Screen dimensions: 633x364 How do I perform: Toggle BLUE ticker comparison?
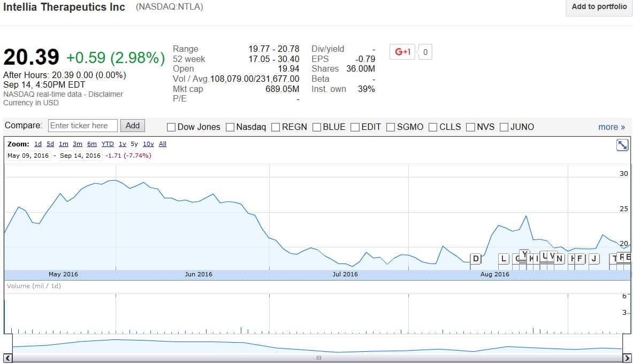(x=317, y=127)
